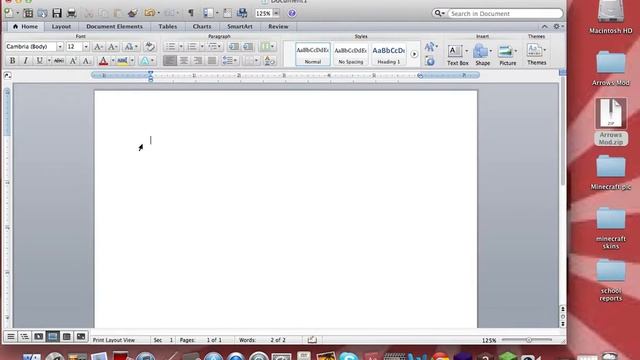Open the font size dropdown

(86, 47)
